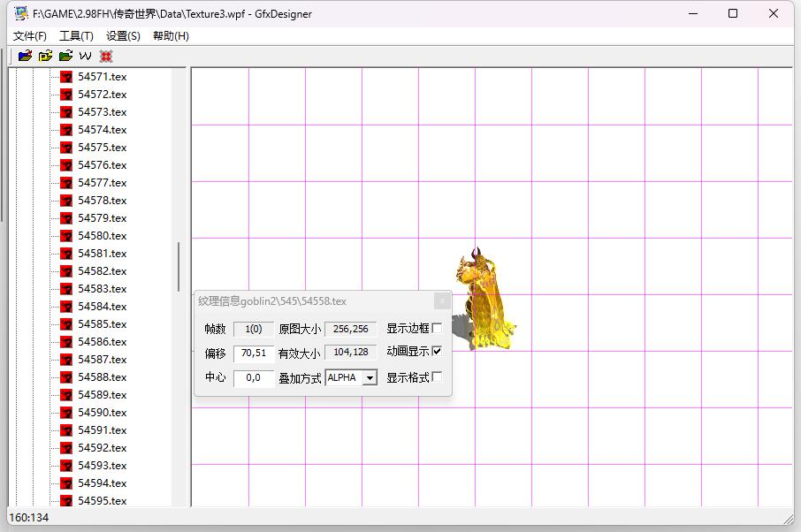Click the blue folder open icon in toolbar

point(25,56)
